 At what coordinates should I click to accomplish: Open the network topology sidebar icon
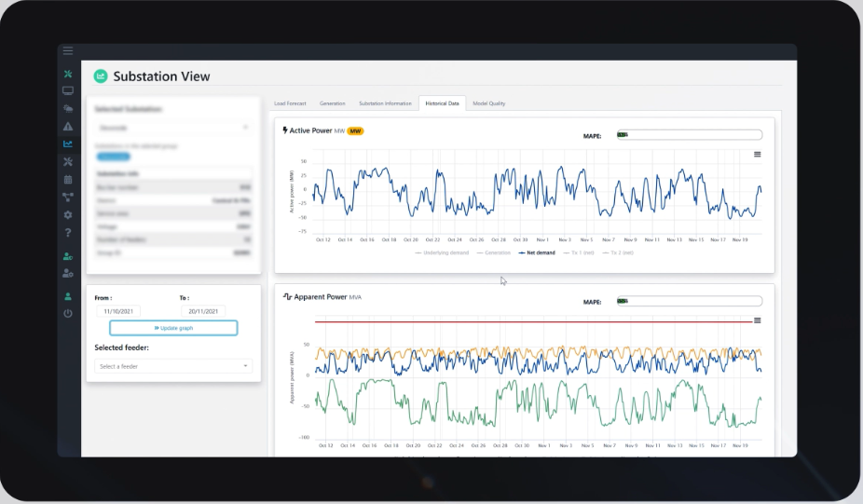pyautogui.click(x=68, y=197)
